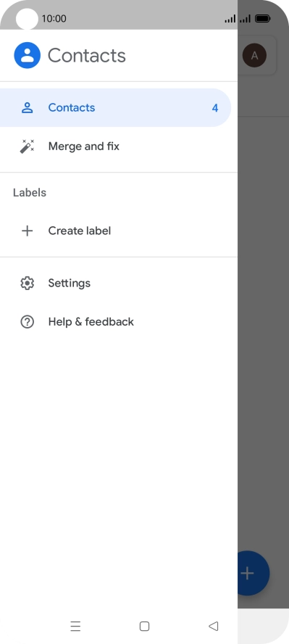The width and height of the screenshot is (289, 644).
Task: Tap the magic wand Merge and fix icon
Action: coord(27,146)
